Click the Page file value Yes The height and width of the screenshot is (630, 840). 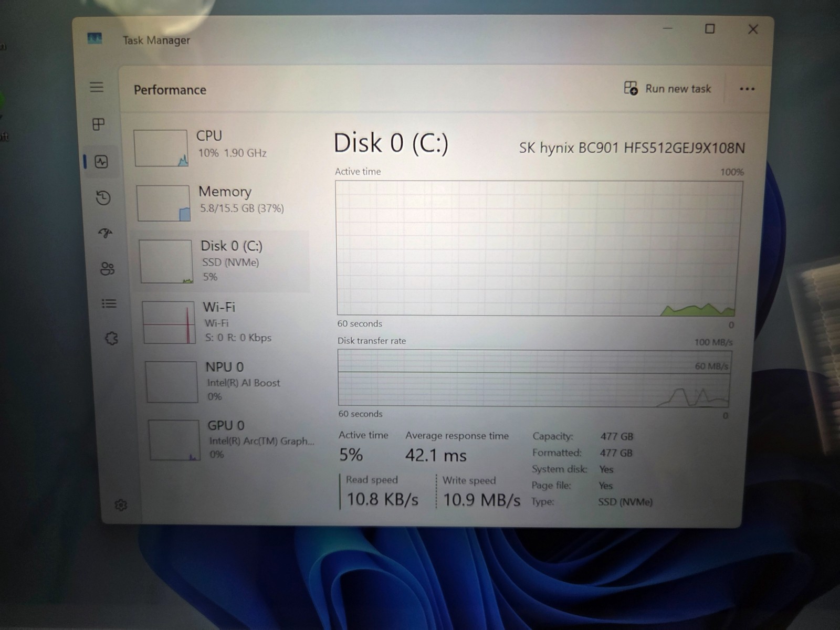click(606, 486)
